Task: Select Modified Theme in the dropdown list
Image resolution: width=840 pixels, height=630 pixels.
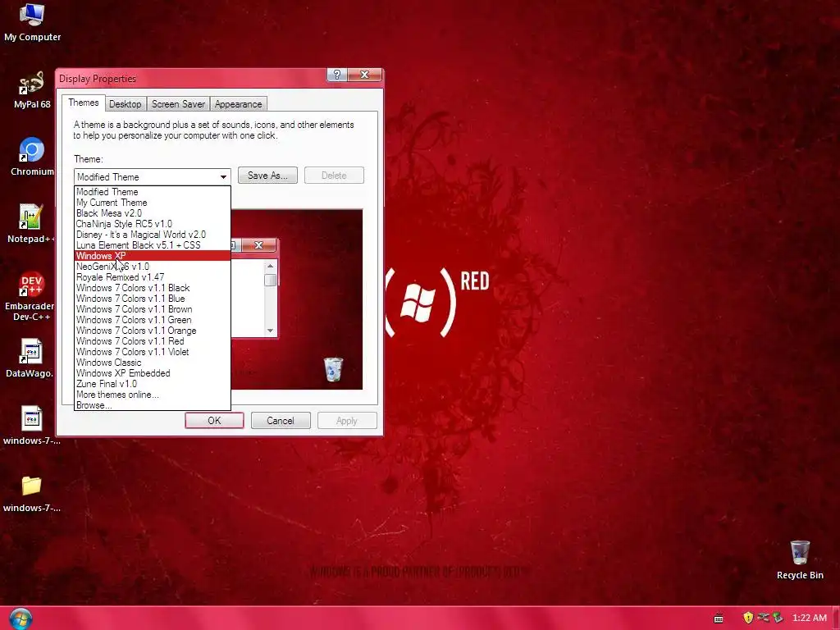Action: click(152, 192)
